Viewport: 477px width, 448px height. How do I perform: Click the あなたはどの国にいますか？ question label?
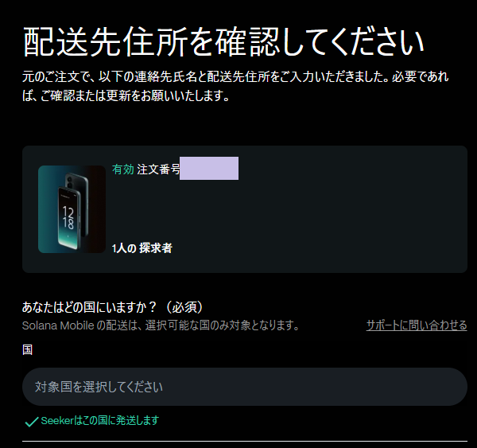click(x=89, y=307)
